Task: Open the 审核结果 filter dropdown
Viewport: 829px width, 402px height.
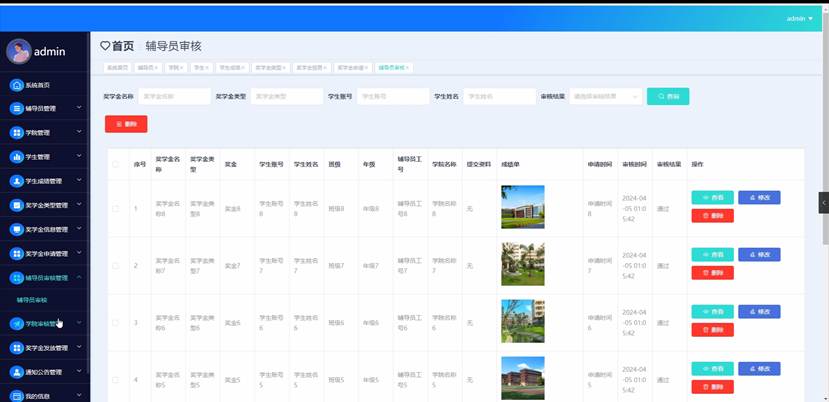Action: [606, 96]
